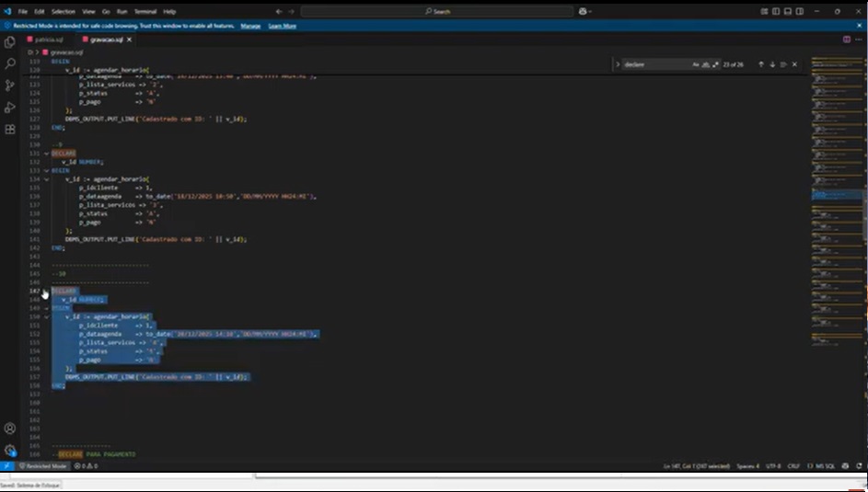This screenshot has height=492, width=868.
Task: Expand the replace field in find widget
Action: (618, 64)
